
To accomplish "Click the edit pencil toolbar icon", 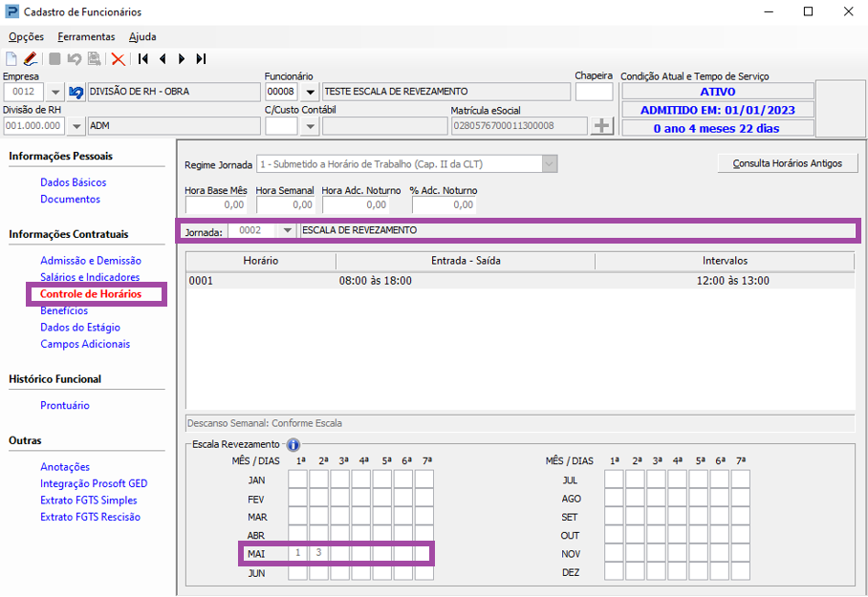I will click(31, 58).
